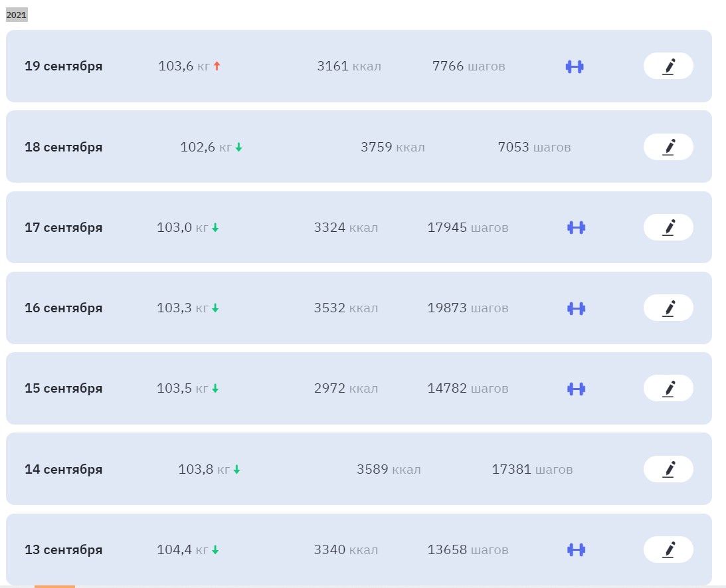Select dumbbell icon on 16 сентября row
This screenshot has width=726, height=588.
click(x=576, y=308)
